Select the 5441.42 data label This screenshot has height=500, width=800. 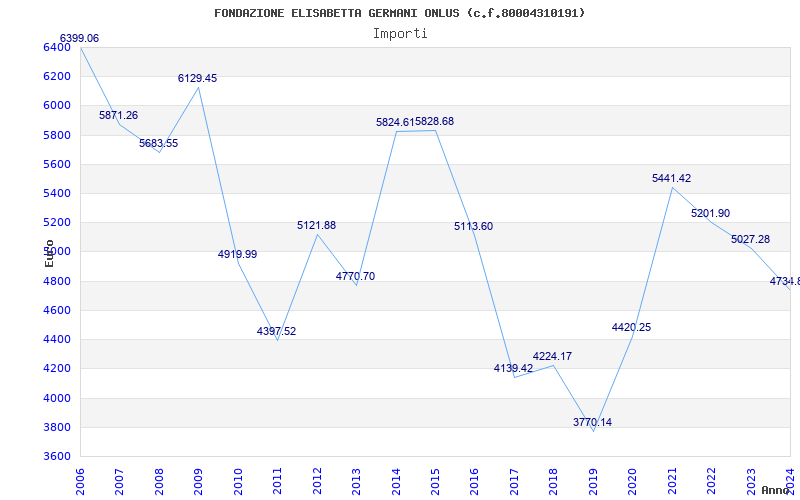[x=672, y=178]
